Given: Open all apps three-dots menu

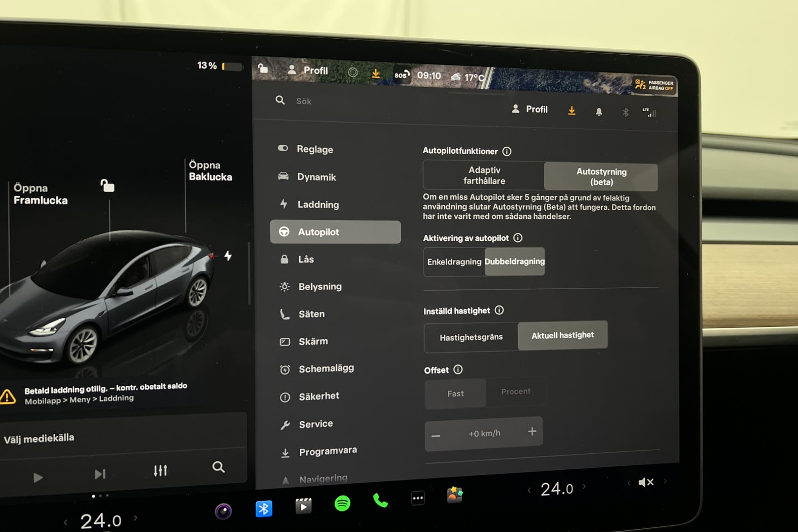Looking at the screenshot, I should pyautogui.click(x=418, y=498).
